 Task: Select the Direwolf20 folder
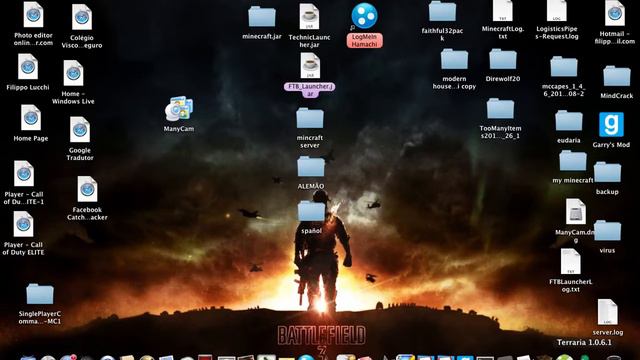503,59
